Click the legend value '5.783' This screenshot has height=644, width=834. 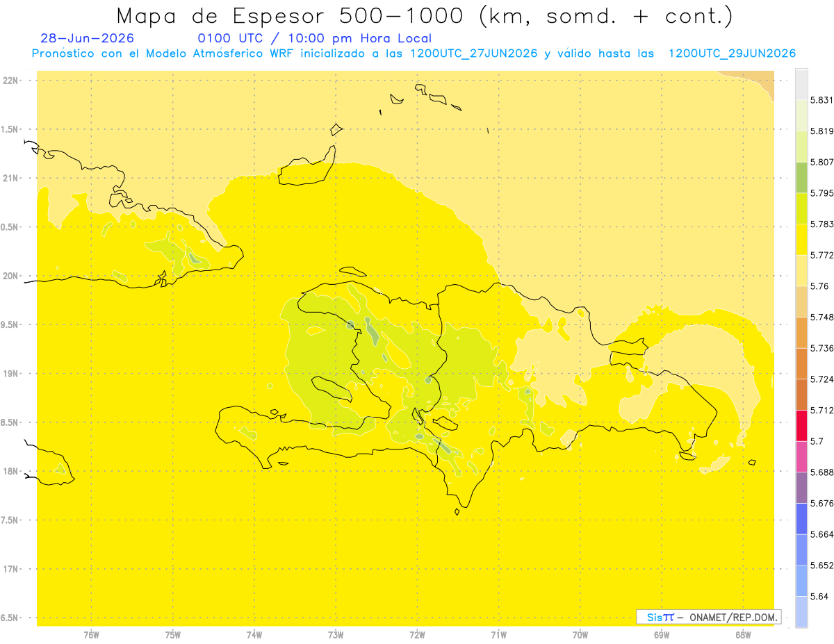[x=822, y=224]
